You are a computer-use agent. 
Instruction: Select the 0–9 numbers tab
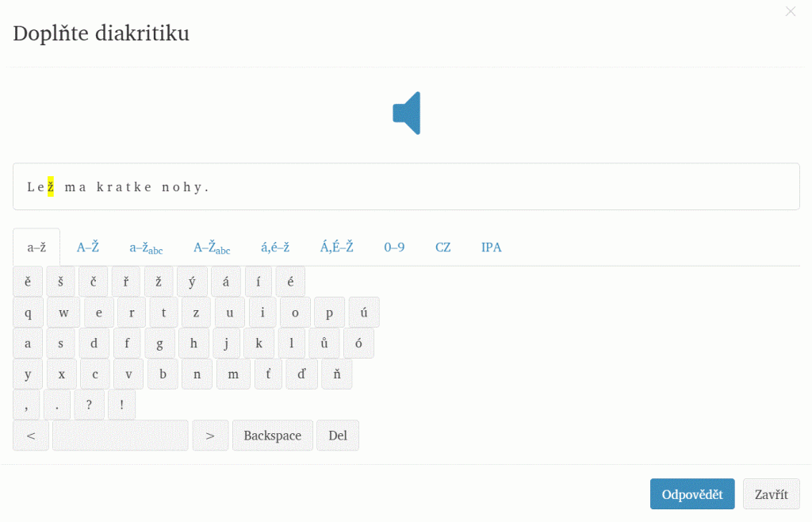[394, 248]
